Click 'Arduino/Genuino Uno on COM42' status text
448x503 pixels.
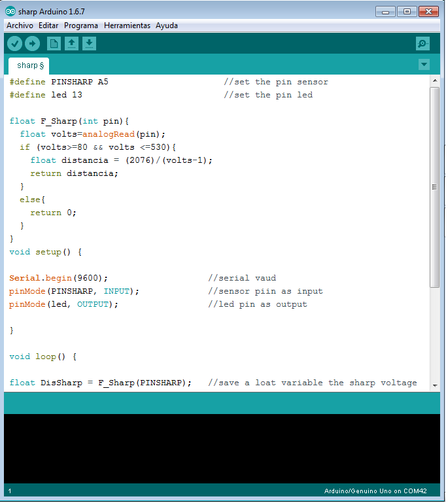click(375, 491)
